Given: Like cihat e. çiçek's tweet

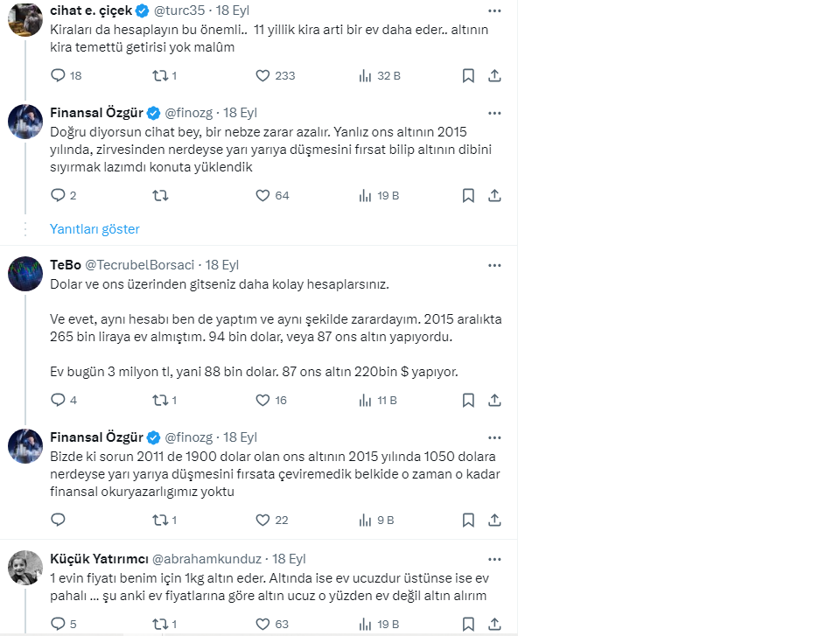Looking at the screenshot, I should (x=262, y=76).
